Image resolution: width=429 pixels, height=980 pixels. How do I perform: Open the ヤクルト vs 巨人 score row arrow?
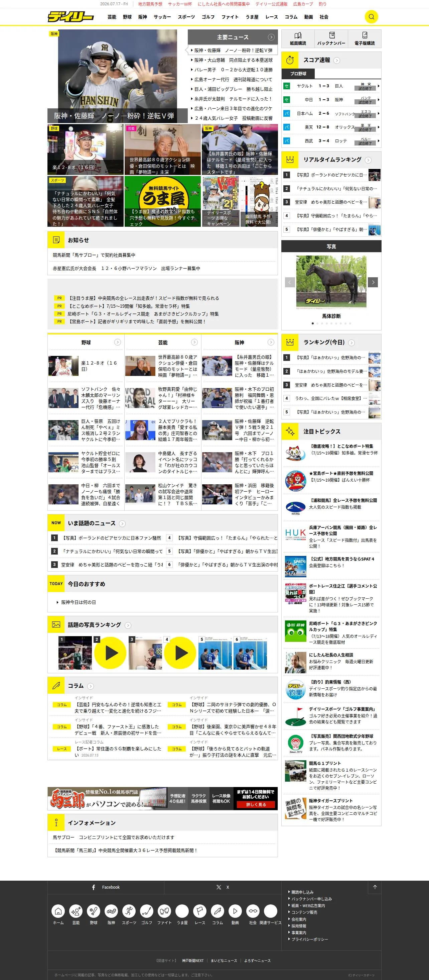point(379,86)
